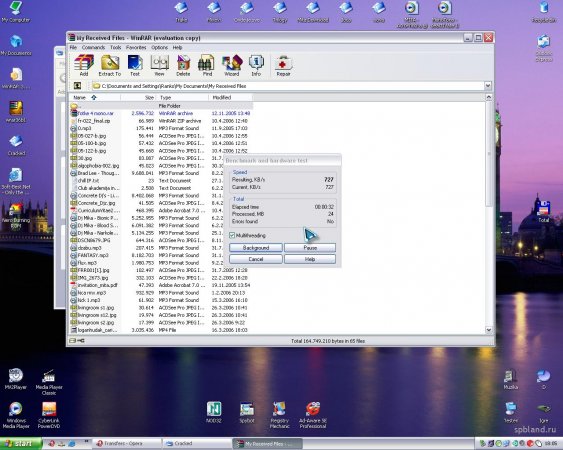563x450 pixels.
Task: Open Registry Mechanic desktop icon
Action: pyautogui.click(x=280, y=415)
